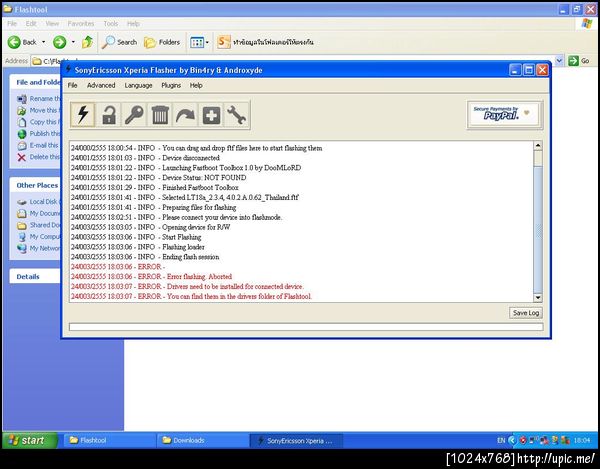Switch to Downloads taskbar button
The width and height of the screenshot is (600, 469).
click(203, 440)
